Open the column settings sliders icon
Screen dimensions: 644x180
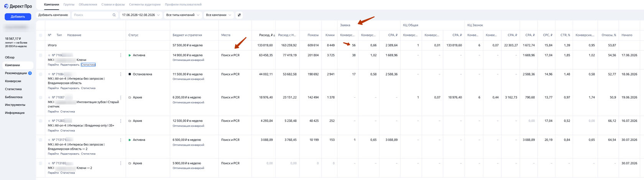pos(240,15)
